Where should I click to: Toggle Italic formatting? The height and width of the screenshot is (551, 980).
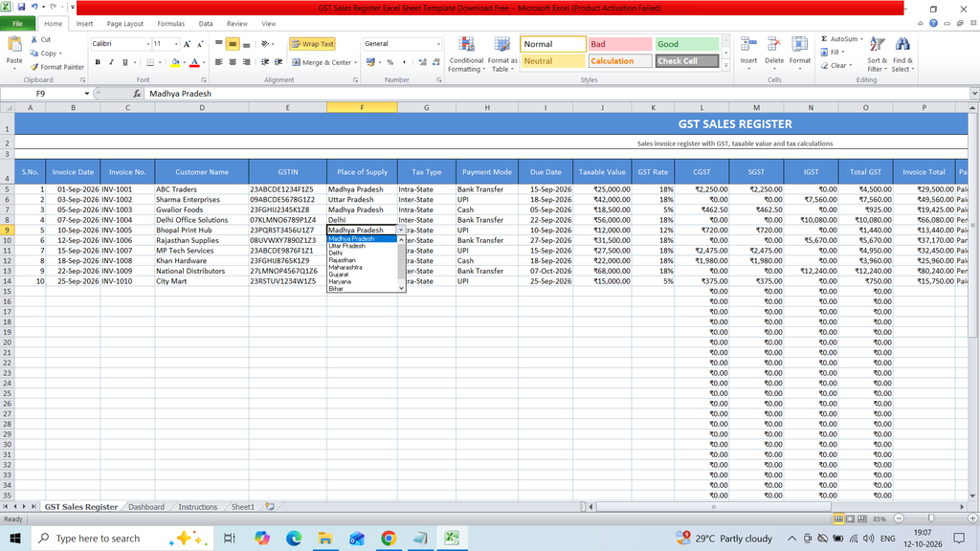(111, 62)
